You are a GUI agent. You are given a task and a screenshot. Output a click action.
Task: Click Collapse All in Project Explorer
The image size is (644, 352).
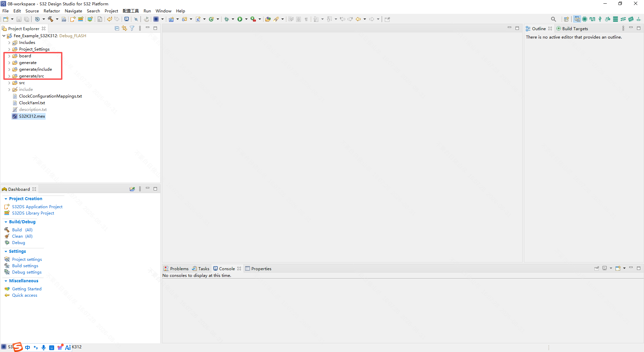click(117, 28)
